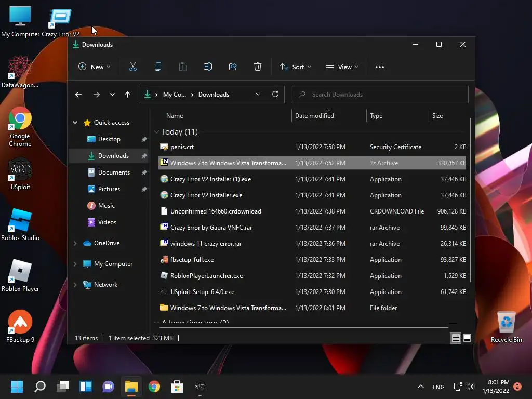Collapse the Quick access tree node
This screenshot has width=532, height=399.
(x=75, y=123)
